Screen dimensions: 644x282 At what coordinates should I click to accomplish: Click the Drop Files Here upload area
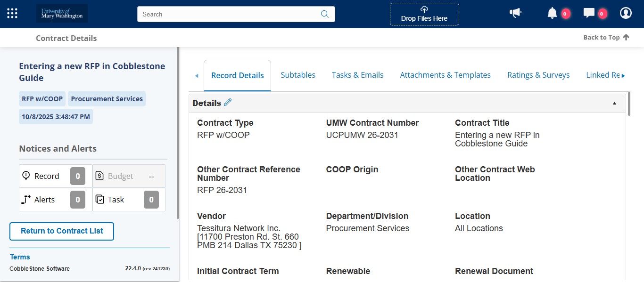click(424, 14)
